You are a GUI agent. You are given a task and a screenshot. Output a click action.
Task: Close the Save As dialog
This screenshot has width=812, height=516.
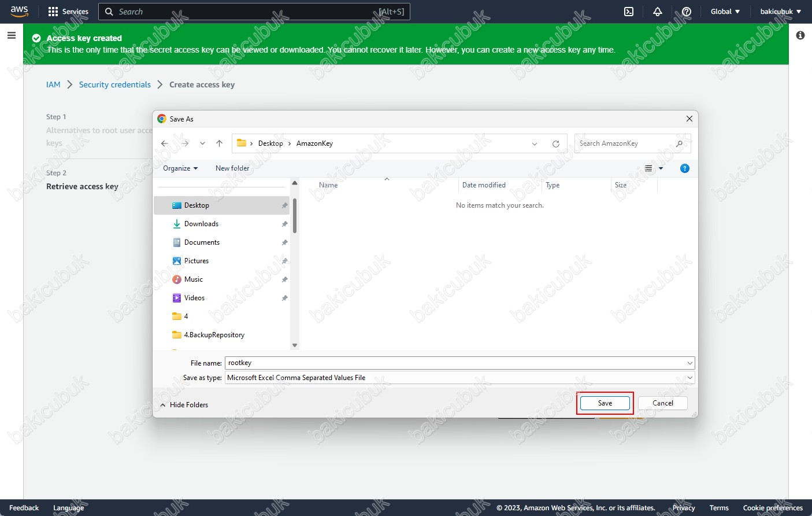tap(689, 119)
